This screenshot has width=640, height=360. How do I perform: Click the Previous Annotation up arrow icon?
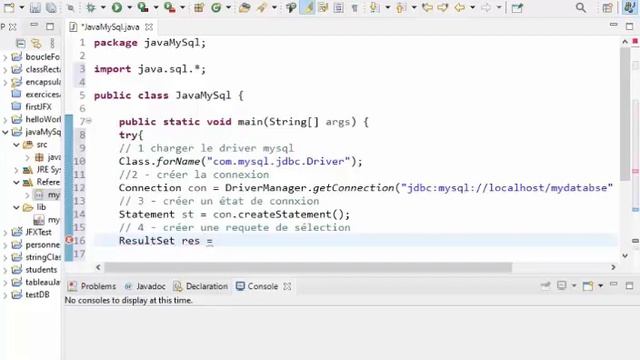(401, 7)
